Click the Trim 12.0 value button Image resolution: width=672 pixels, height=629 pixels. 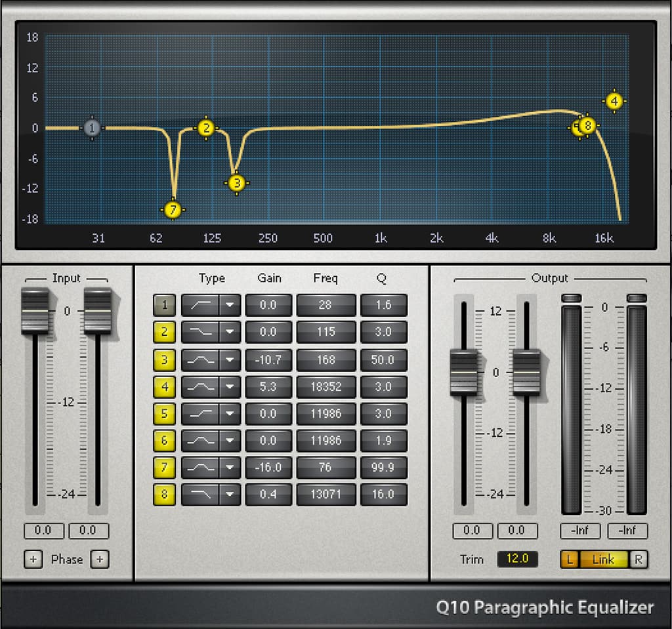517,559
